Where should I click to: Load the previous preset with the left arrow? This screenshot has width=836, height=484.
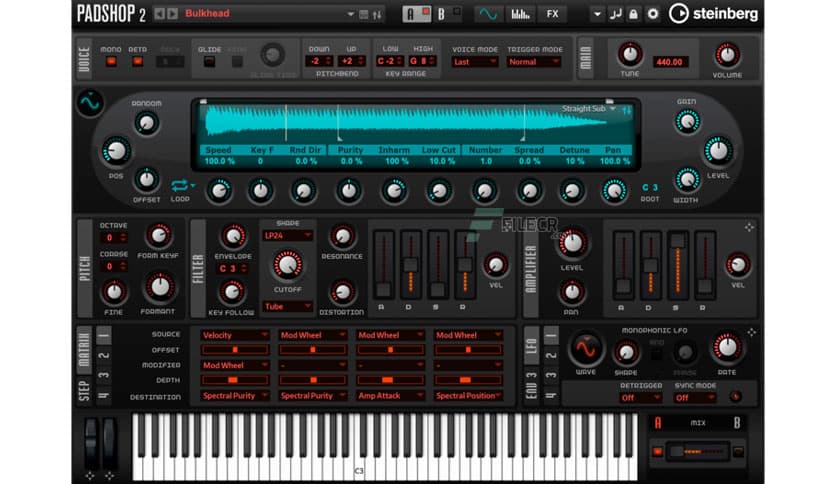point(159,14)
